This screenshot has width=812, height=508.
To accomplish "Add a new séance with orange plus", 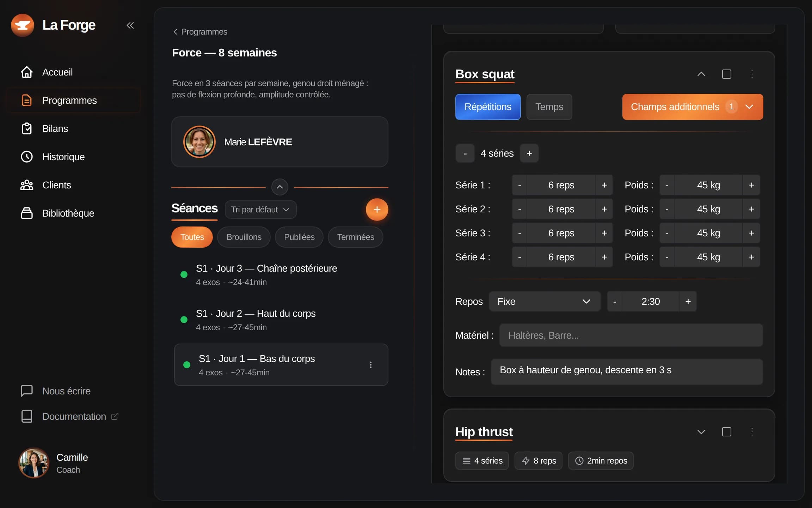I will point(377,210).
